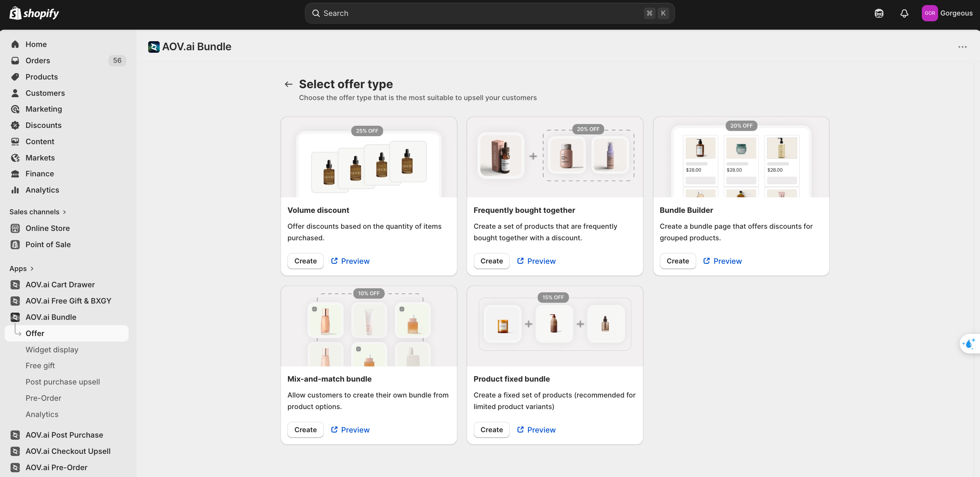Image resolution: width=980 pixels, height=477 pixels.
Task: Click the Finance bank icon
Action: click(x=15, y=174)
